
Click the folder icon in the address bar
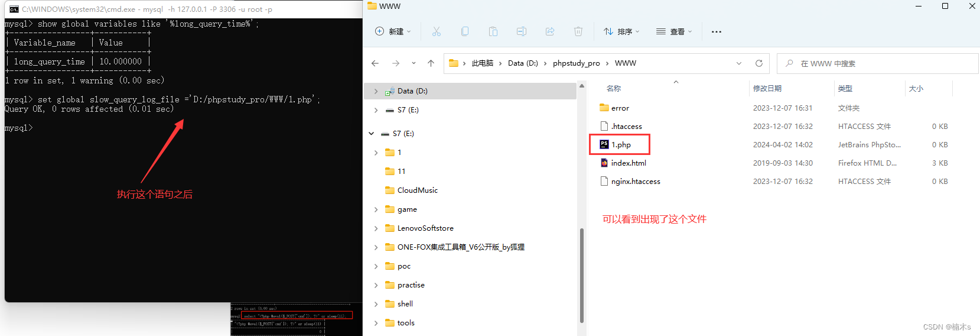coord(454,63)
